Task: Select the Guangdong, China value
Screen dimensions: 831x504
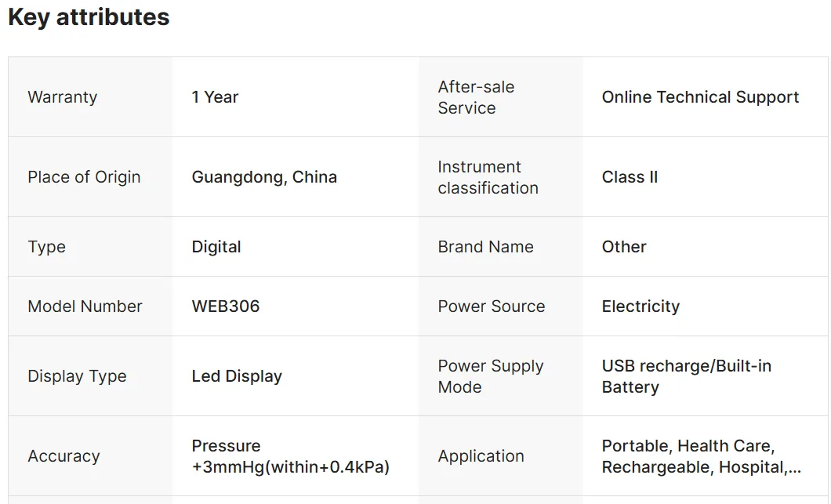Action: [x=264, y=177]
